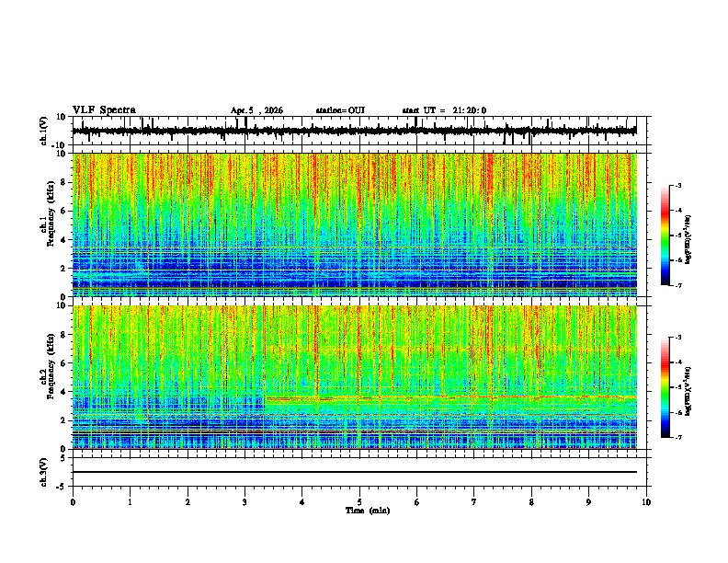
Task: Click time axis tick label "9"
Action: click(588, 502)
